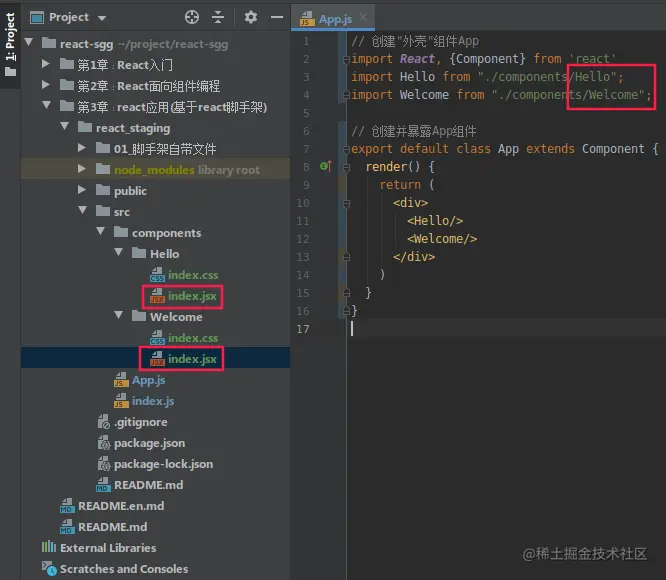Collapse the src folder arrow

click(83, 210)
